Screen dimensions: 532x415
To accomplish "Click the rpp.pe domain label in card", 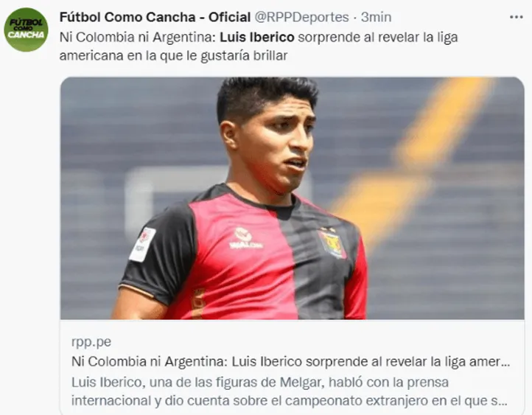I will click(x=91, y=342).
